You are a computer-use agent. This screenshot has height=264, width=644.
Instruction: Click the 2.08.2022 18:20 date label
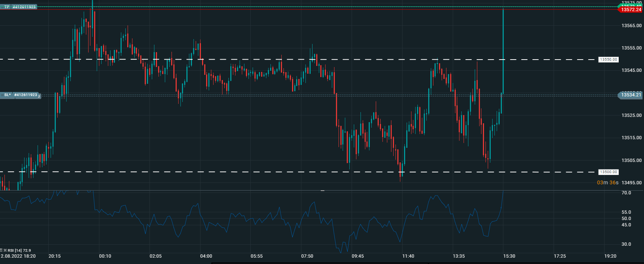pos(18,256)
